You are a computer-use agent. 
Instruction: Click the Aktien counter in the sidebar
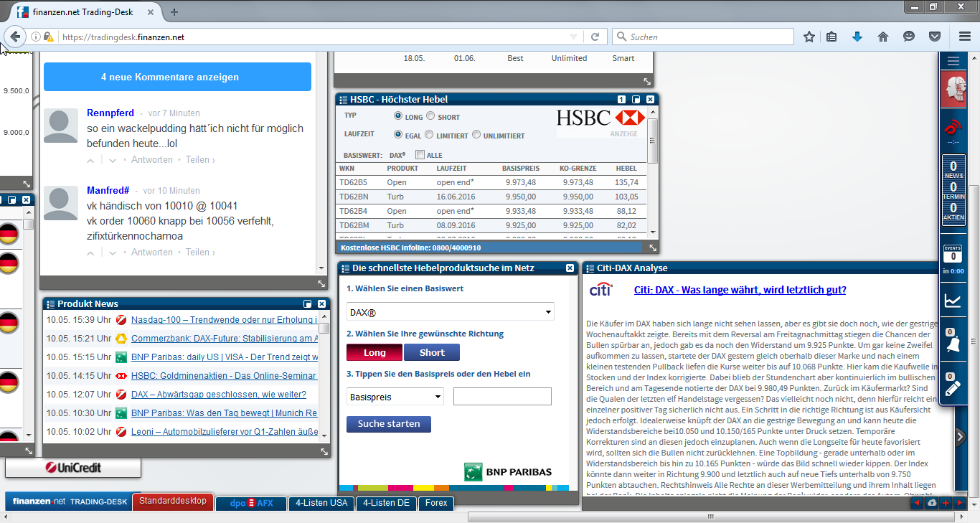(x=953, y=212)
